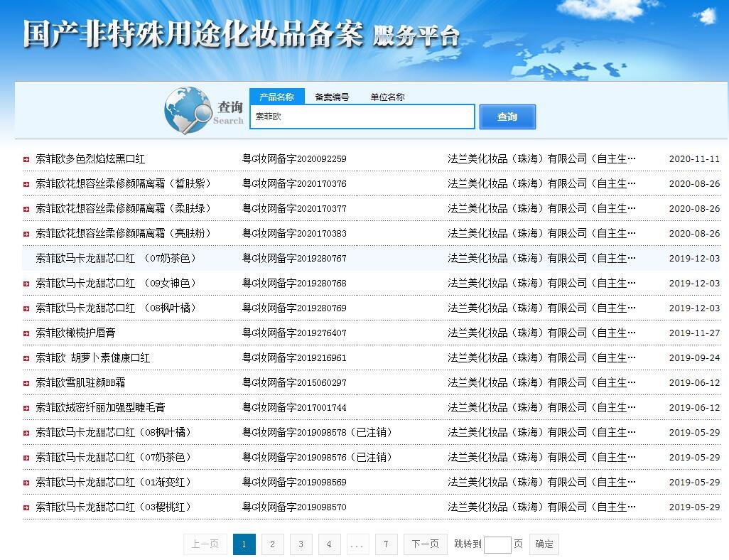The width and height of the screenshot is (729, 560).
Task: Open 索菲欧马卡龙甜芯口红 （09女神色）
Action: (x=116, y=284)
